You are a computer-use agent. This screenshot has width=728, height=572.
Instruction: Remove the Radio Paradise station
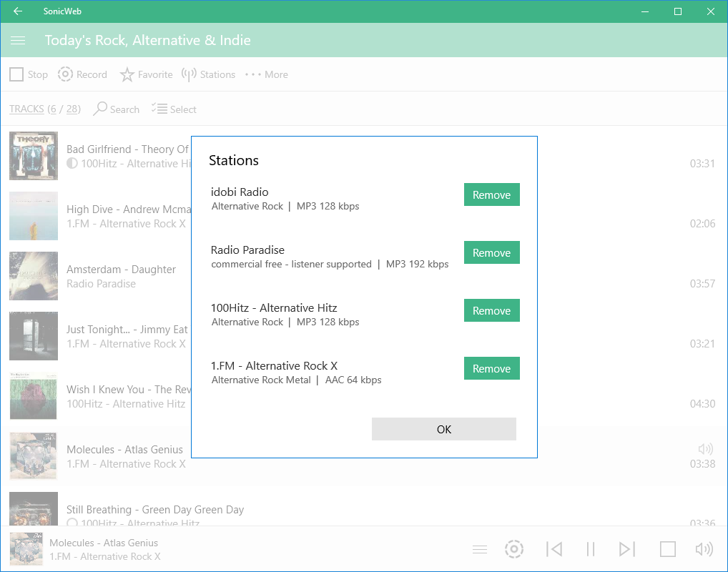(491, 252)
